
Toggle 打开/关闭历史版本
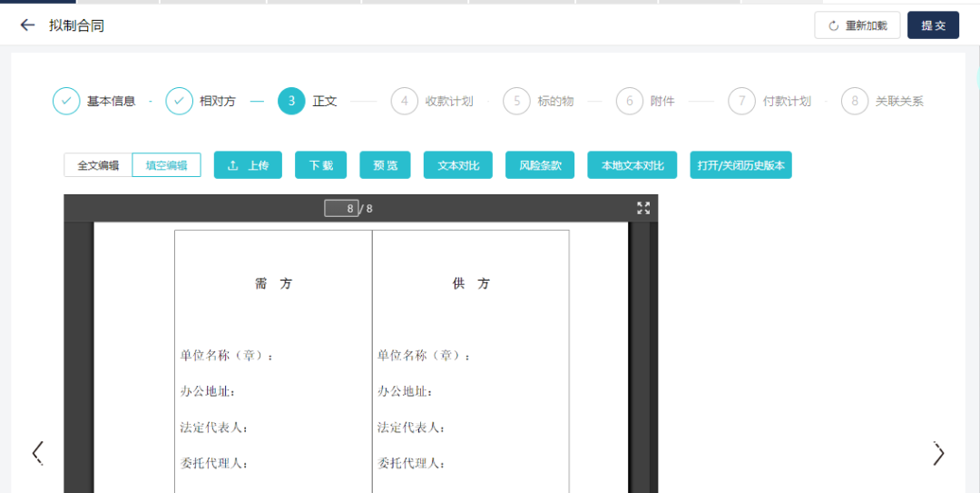pyautogui.click(x=740, y=165)
